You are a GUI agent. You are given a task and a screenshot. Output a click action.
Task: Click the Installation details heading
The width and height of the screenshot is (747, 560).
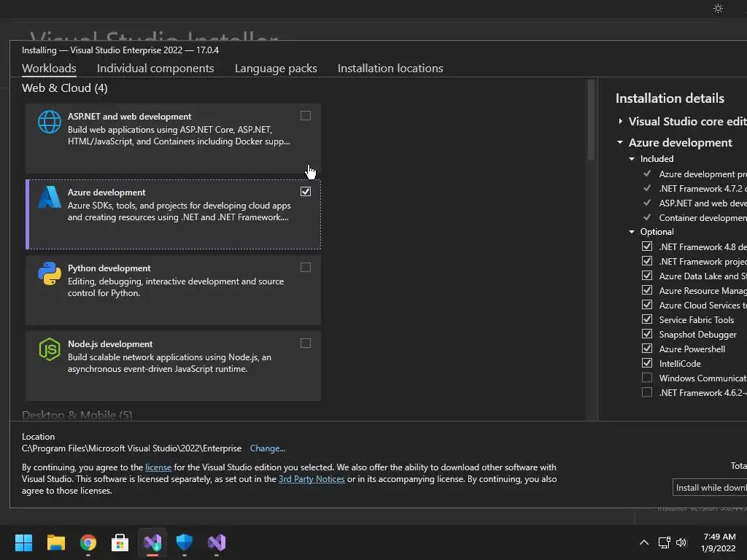click(x=670, y=98)
